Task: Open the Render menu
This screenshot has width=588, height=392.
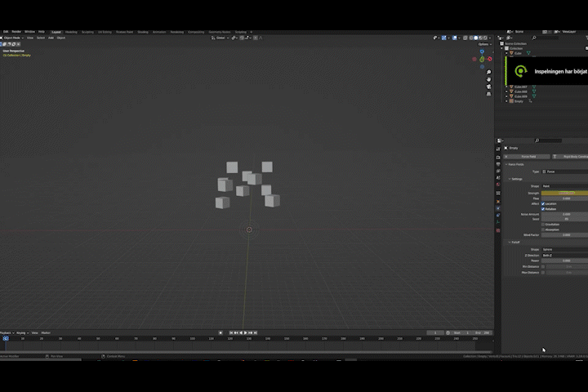Action: tap(16, 32)
